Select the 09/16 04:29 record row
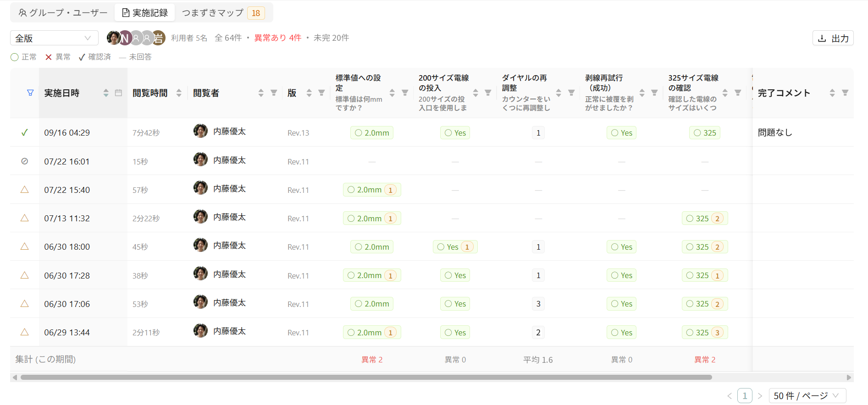The width and height of the screenshot is (868, 405). pos(431,133)
